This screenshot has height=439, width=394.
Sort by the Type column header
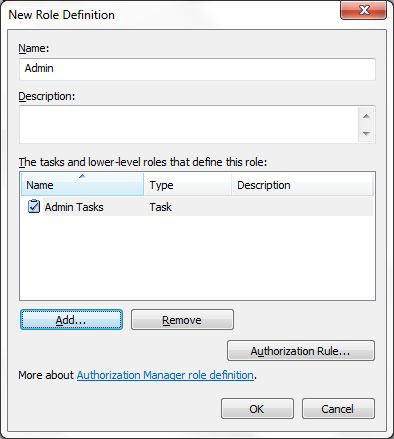[188, 185]
